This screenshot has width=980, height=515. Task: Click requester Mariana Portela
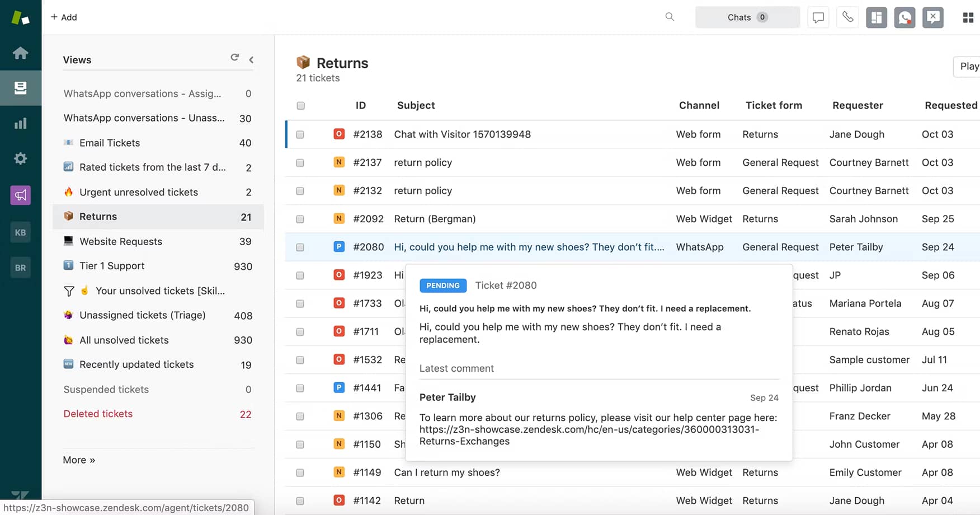pos(865,303)
